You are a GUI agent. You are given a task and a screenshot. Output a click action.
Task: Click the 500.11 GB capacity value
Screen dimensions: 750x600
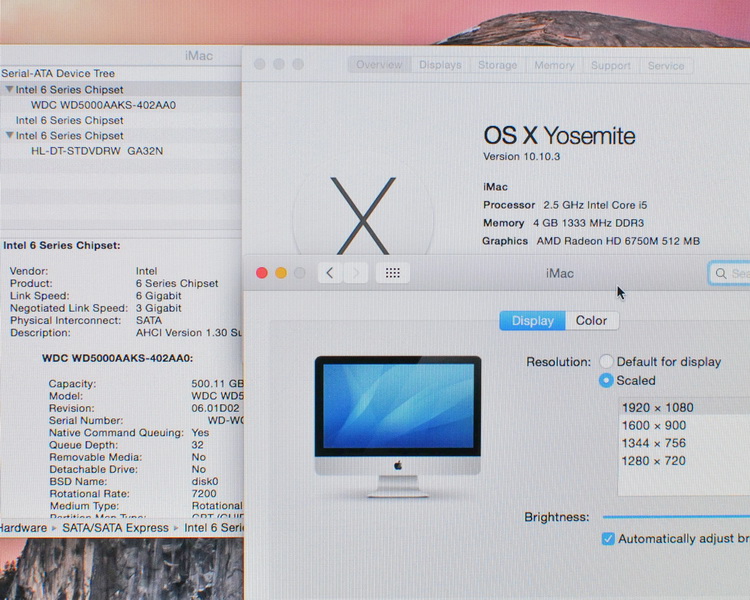tap(218, 383)
